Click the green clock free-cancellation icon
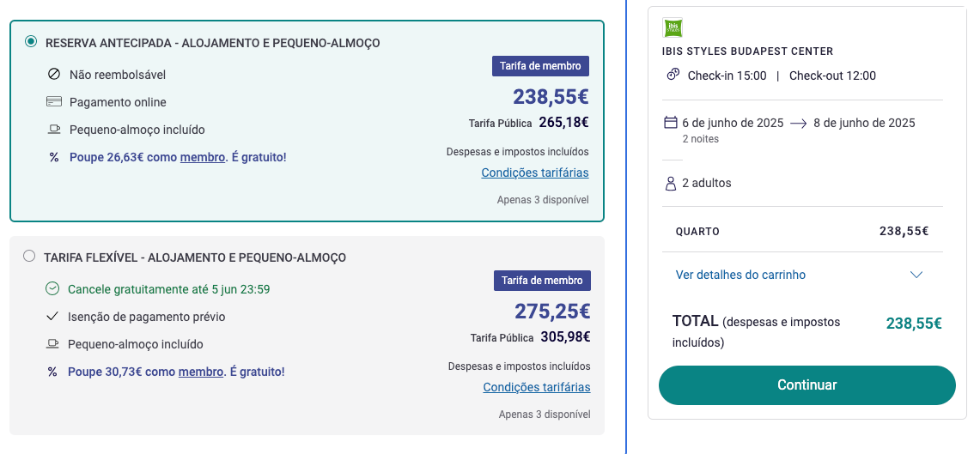 pos(52,288)
